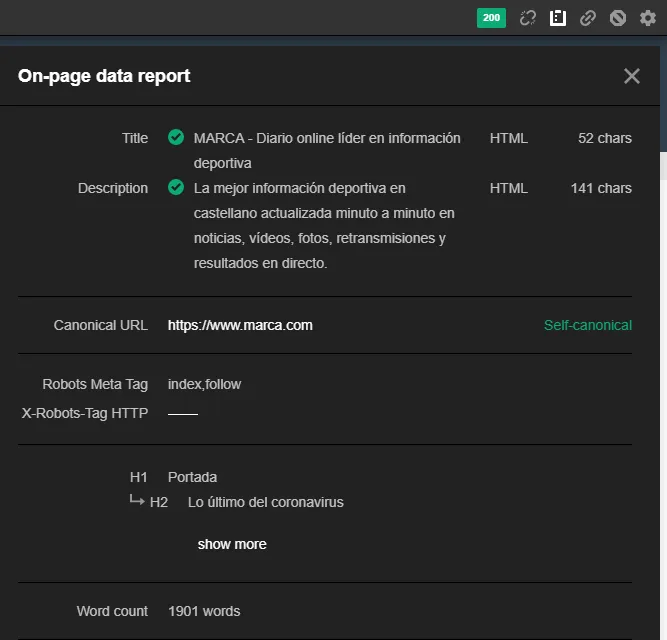Screen dimensions: 667x640
Task: Open the settings gear icon
Action: click(647, 18)
